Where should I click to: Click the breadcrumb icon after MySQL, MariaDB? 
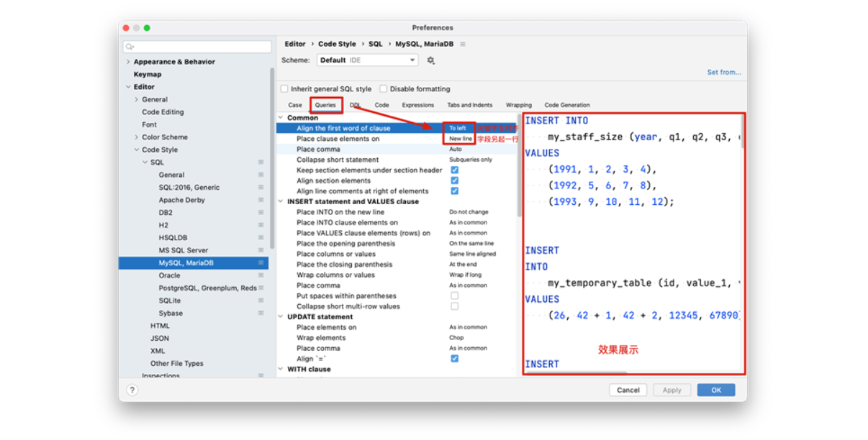[463, 44]
